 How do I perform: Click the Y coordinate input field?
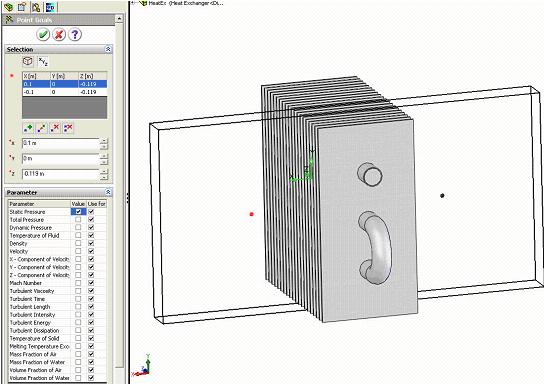(60, 159)
